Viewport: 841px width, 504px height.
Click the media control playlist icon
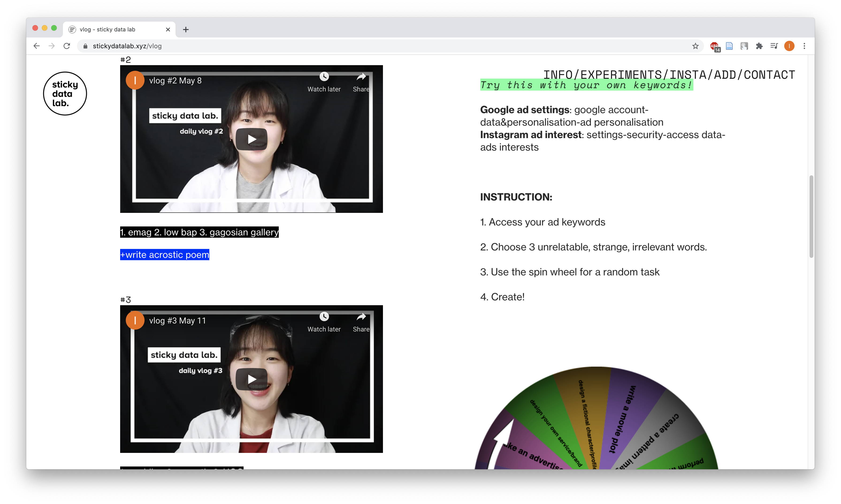click(x=774, y=46)
